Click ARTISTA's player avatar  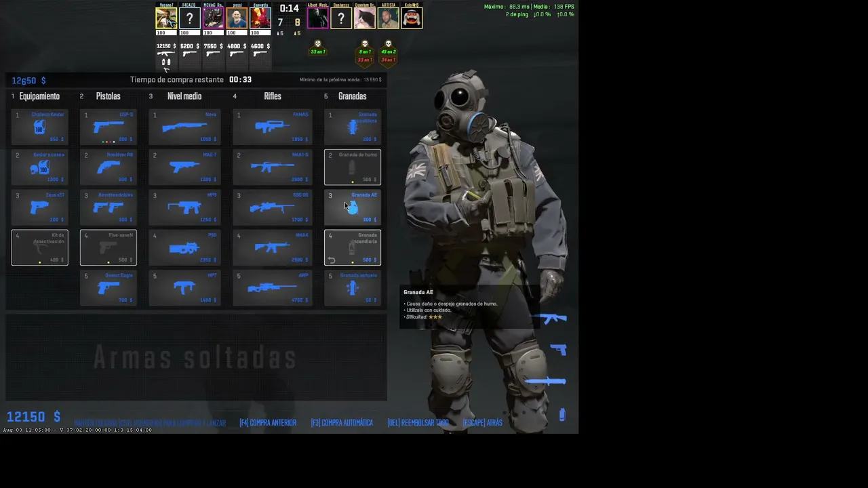point(389,18)
